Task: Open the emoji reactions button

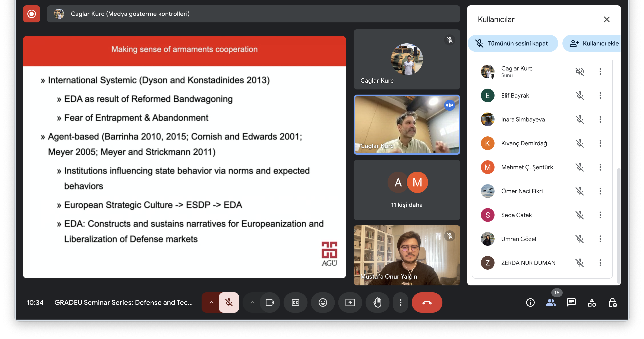Action: (322, 302)
